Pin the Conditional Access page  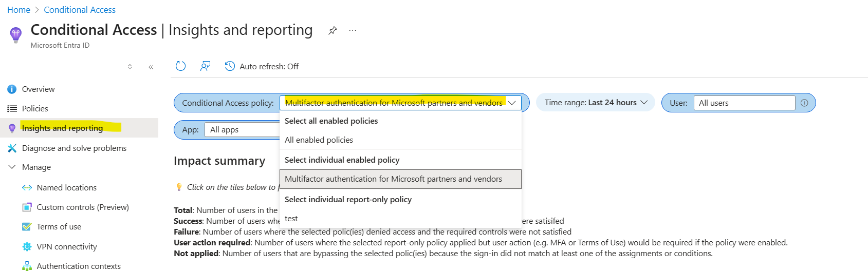click(x=333, y=30)
